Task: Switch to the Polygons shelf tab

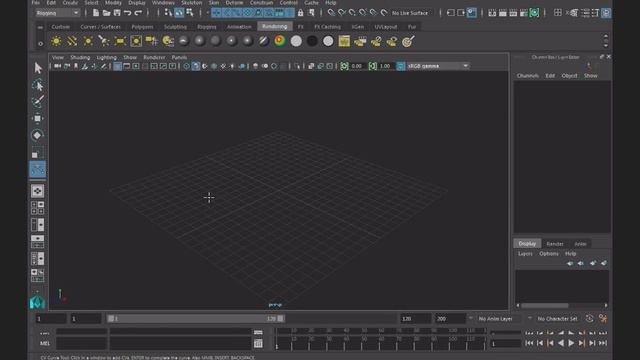Action: click(x=142, y=27)
